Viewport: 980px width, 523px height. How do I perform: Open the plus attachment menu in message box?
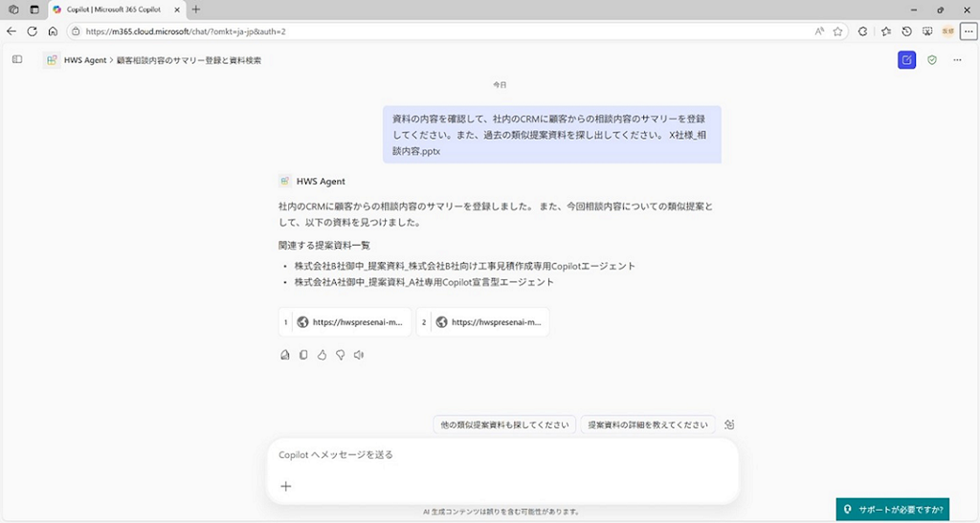coord(285,486)
